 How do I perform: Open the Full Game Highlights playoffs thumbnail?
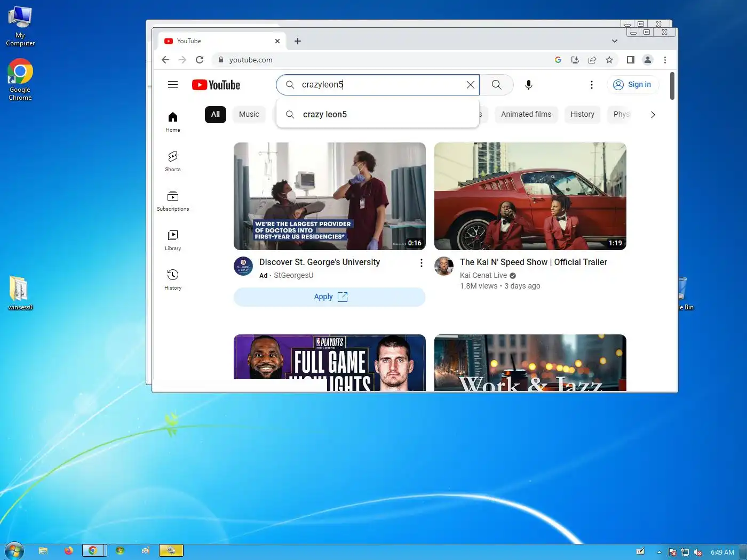tap(330, 363)
